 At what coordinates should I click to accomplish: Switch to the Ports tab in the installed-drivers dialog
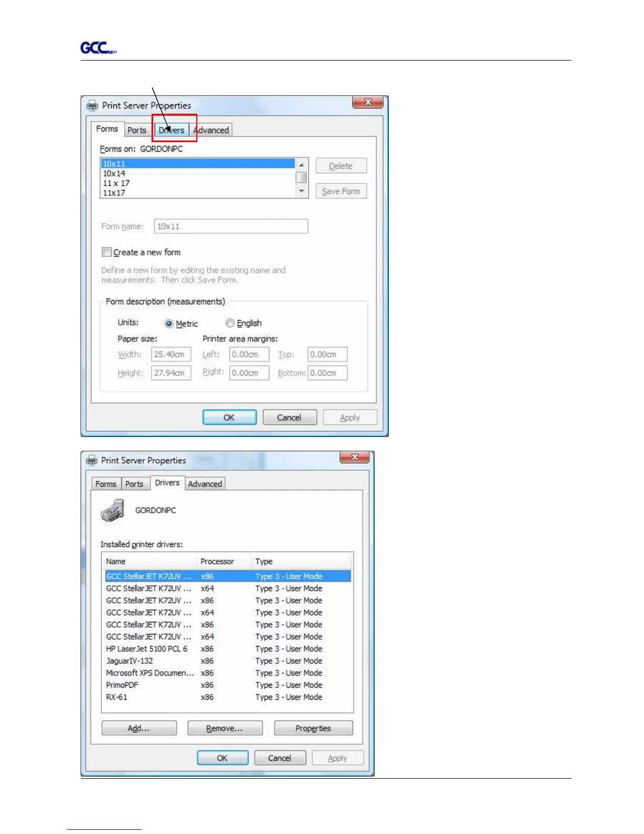[x=134, y=484]
